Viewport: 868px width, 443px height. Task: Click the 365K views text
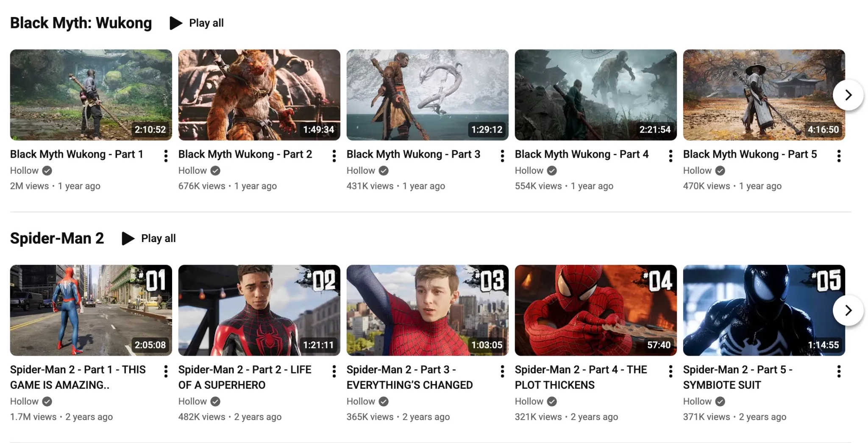[370, 417]
